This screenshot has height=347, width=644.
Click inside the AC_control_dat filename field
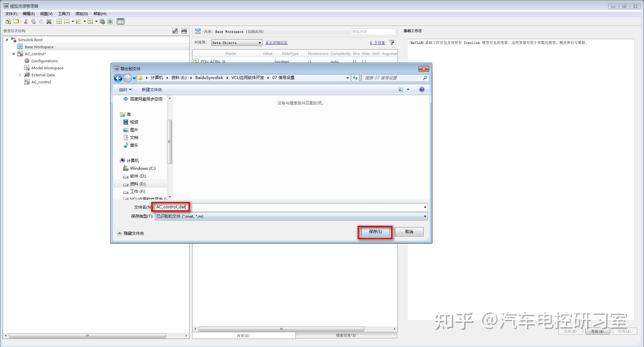point(170,207)
